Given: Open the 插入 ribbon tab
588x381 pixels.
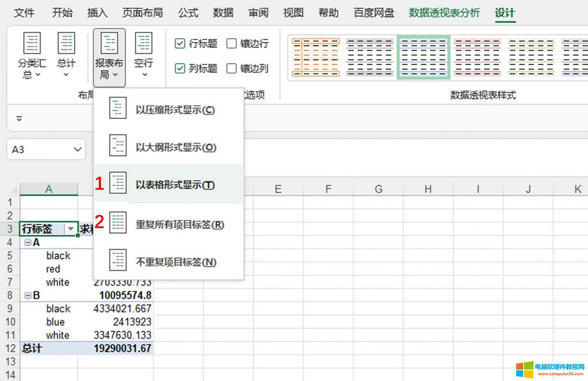Looking at the screenshot, I should (x=97, y=13).
